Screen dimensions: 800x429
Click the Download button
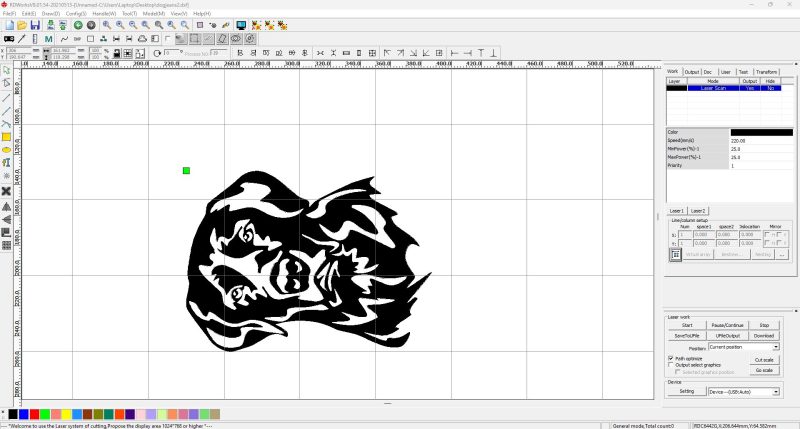click(764, 336)
